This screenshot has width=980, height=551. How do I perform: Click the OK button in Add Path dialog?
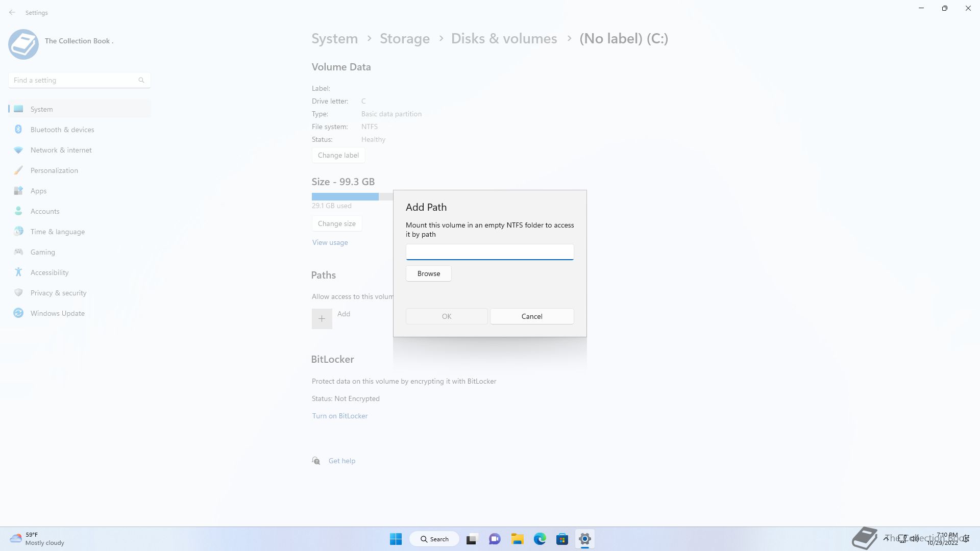[447, 316]
